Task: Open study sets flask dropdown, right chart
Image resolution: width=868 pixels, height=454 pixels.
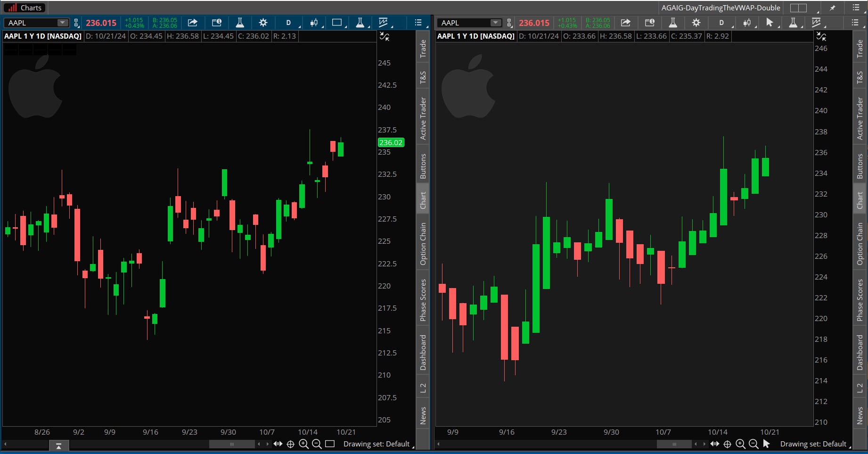Action: coord(793,23)
